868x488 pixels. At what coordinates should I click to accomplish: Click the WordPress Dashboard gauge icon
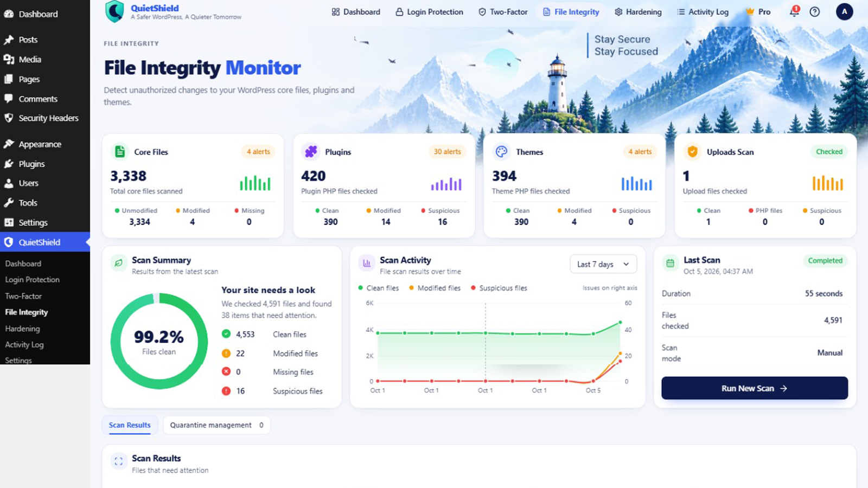point(9,14)
